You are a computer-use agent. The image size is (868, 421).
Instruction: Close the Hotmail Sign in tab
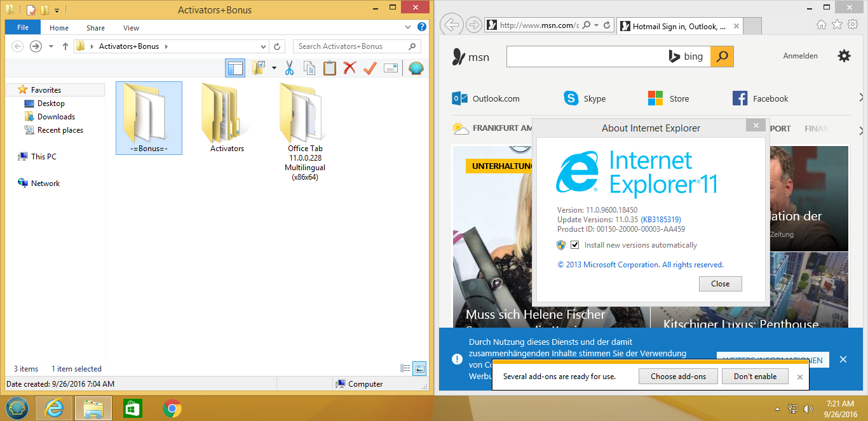pos(736,26)
